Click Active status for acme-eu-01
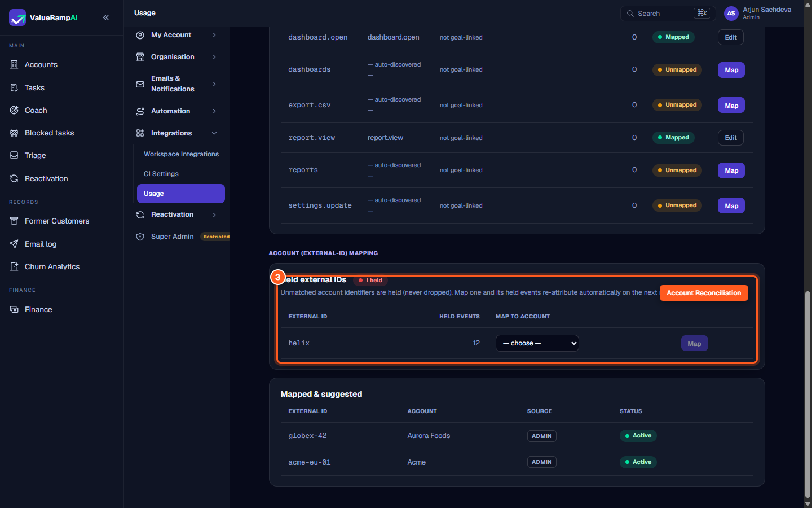Screen dimensions: 812x508 coord(638,462)
